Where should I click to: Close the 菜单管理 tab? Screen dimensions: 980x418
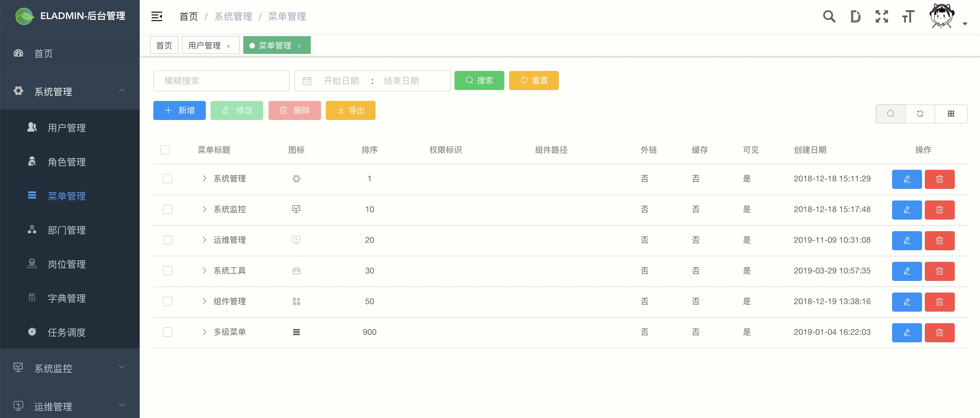(x=300, y=46)
